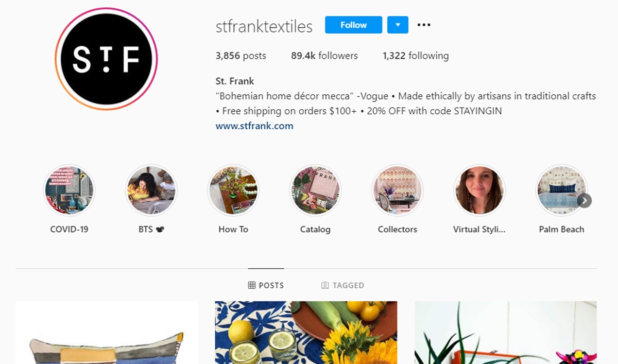This screenshot has height=364, width=618.
Task: Open the plant and orange tray post
Action: pyautogui.click(x=506, y=333)
